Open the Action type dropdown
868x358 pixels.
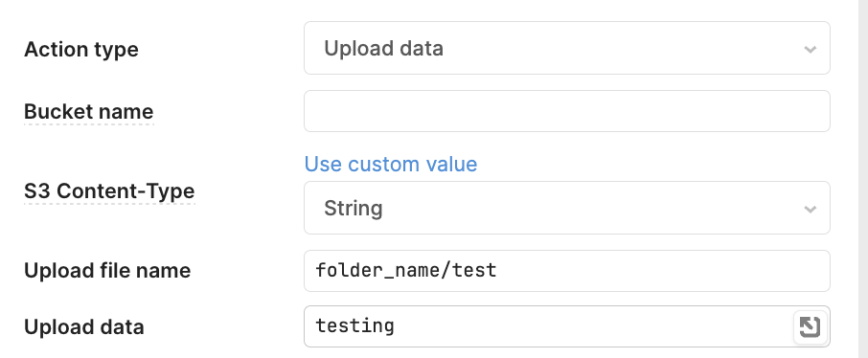[x=567, y=48]
